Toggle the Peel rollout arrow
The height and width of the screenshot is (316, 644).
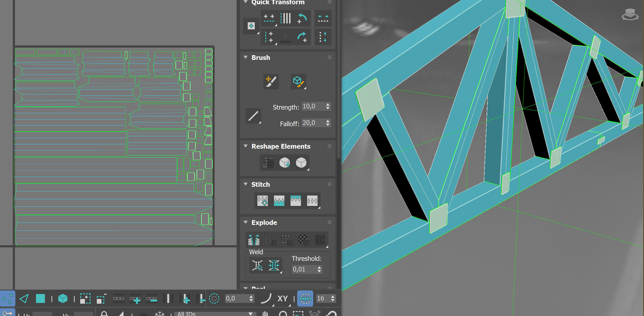pos(246,288)
